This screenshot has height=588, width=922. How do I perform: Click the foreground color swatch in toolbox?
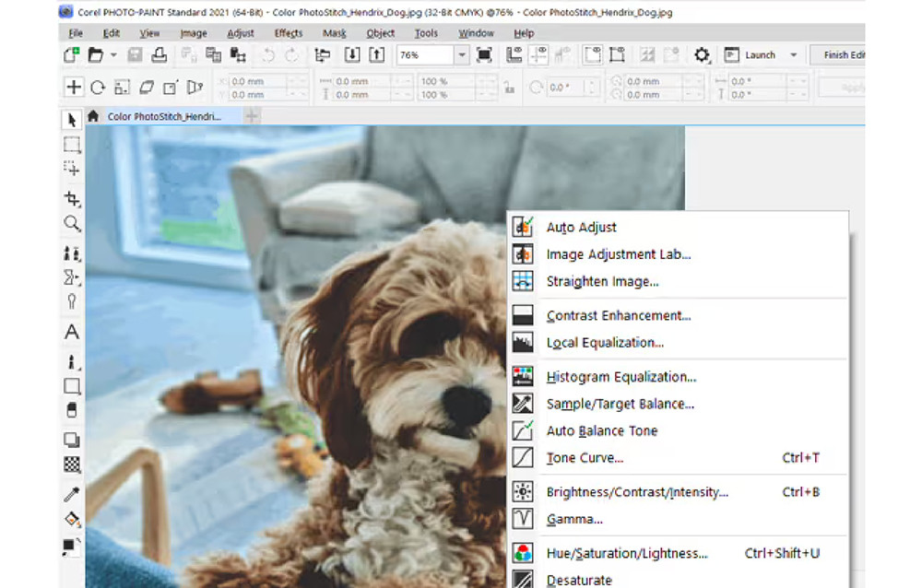(x=70, y=545)
